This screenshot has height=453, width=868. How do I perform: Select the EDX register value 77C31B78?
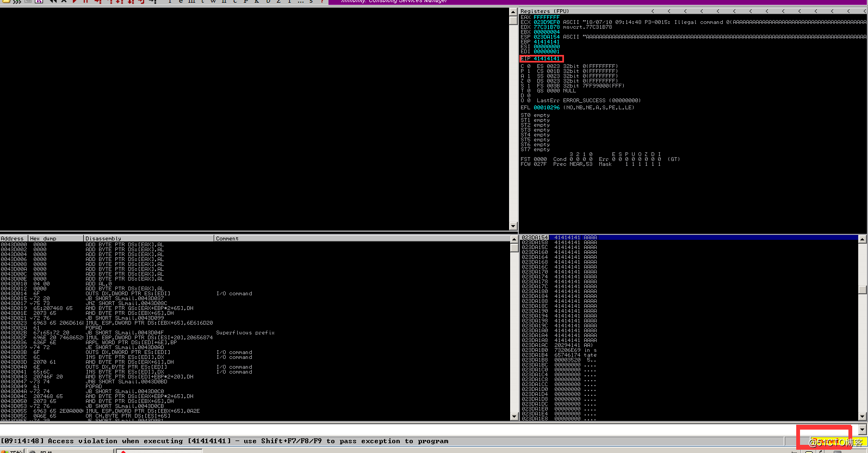(547, 27)
